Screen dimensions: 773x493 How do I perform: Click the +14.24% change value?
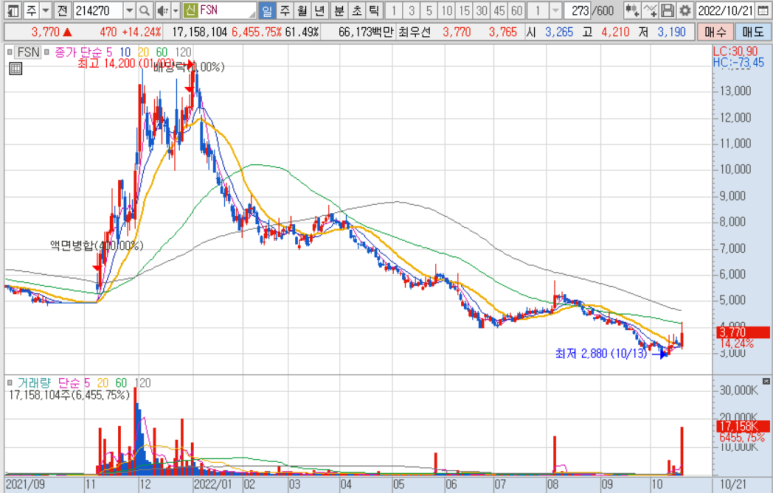141,32
